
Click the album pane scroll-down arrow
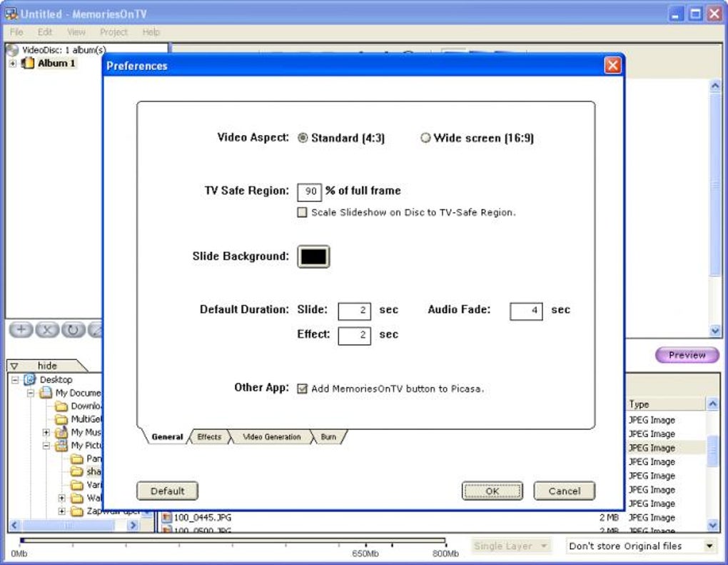(x=715, y=331)
